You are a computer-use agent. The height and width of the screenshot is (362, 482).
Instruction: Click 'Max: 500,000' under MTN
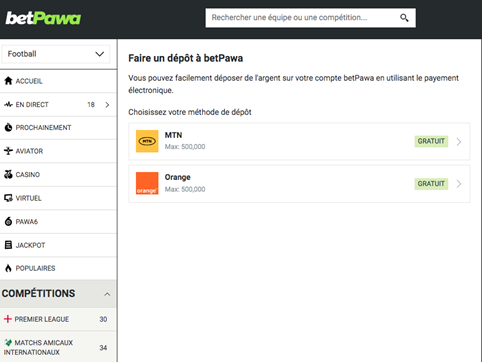click(x=185, y=147)
